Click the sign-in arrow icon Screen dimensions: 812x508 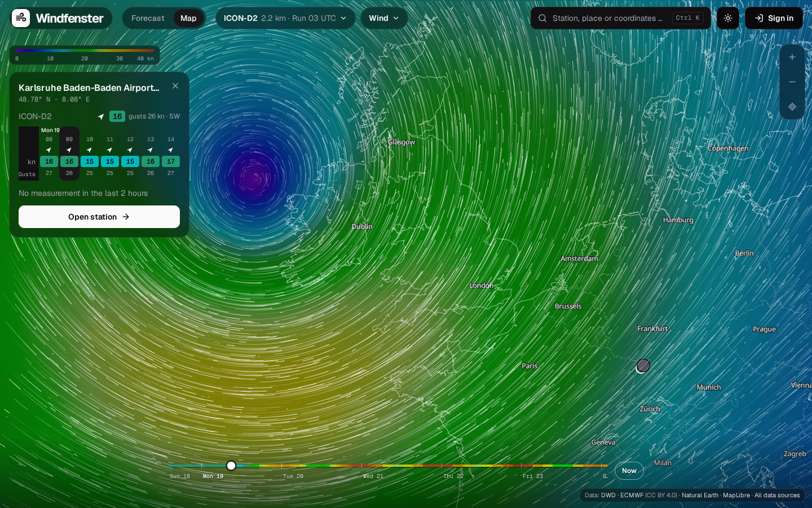759,18
